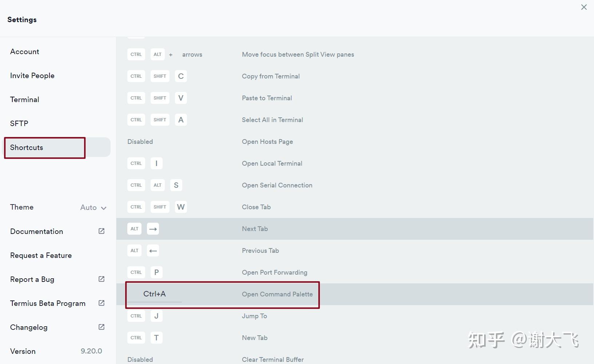This screenshot has width=594, height=364.
Task: Click external link icon beside Termius Beta Program
Action: point(101,303)
